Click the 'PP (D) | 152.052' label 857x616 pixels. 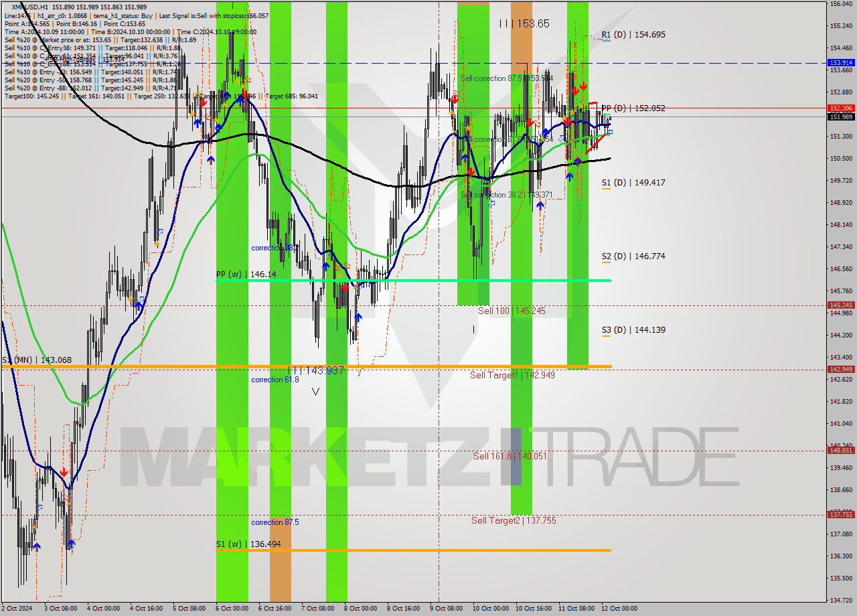point(633,108)
